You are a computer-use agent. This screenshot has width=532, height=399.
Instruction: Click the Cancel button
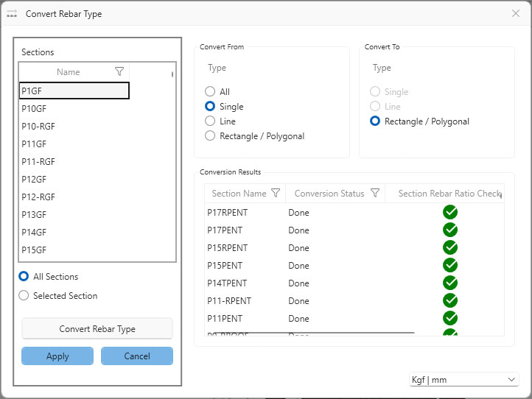point(137,356)
